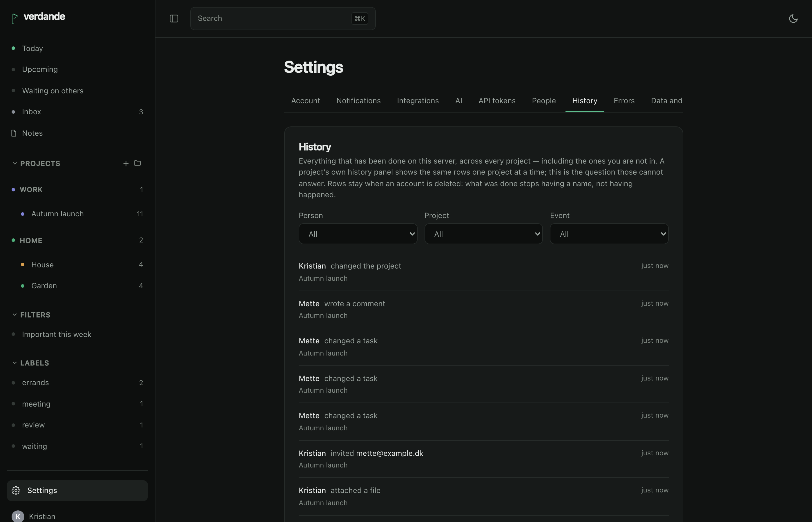Click the FILTERS section heading
Image resolution: width=812 pixels, height=522 pixels.
pyautogui.click(x=35, y=315)
